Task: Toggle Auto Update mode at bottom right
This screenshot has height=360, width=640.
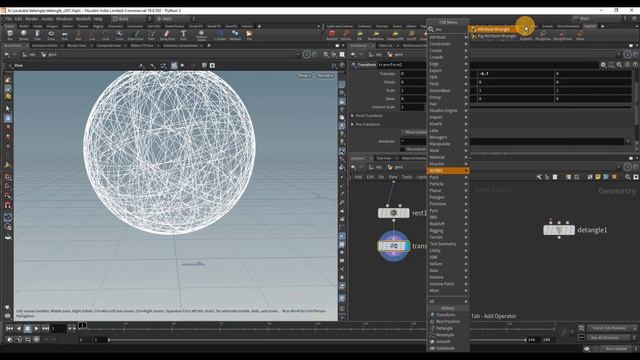Action: (x=616, y=349)
